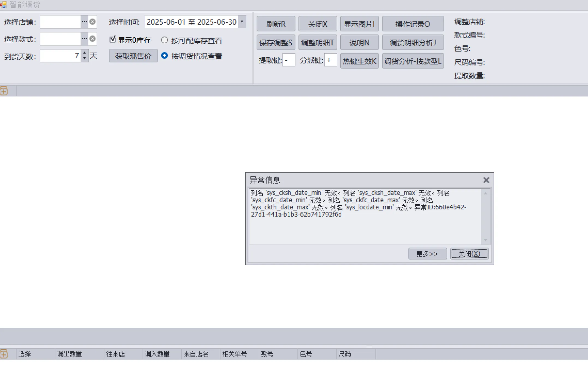The height and width of the screenshot is (370, 588).
Task: Open the date range dropdown arrow
Action: pyautogui.click(x=242, y=22)
